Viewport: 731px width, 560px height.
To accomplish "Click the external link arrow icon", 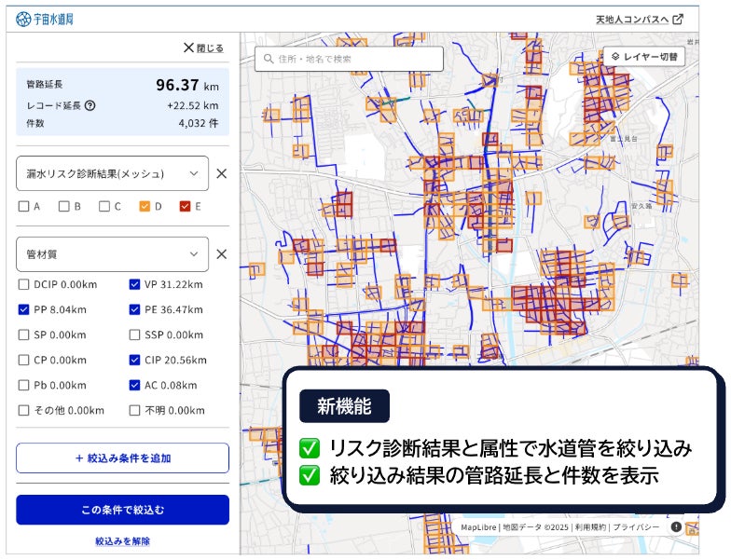I will point(678,19).
